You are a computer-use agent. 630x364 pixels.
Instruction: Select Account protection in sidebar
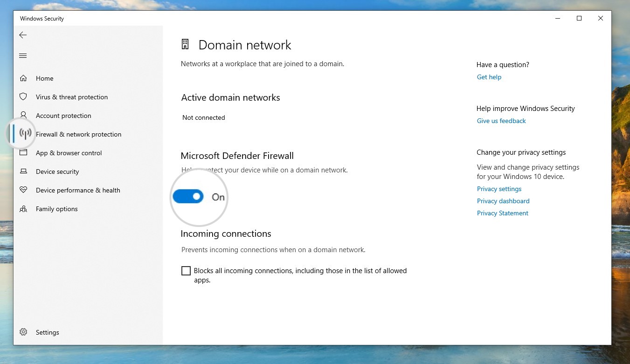coord(63,116)
